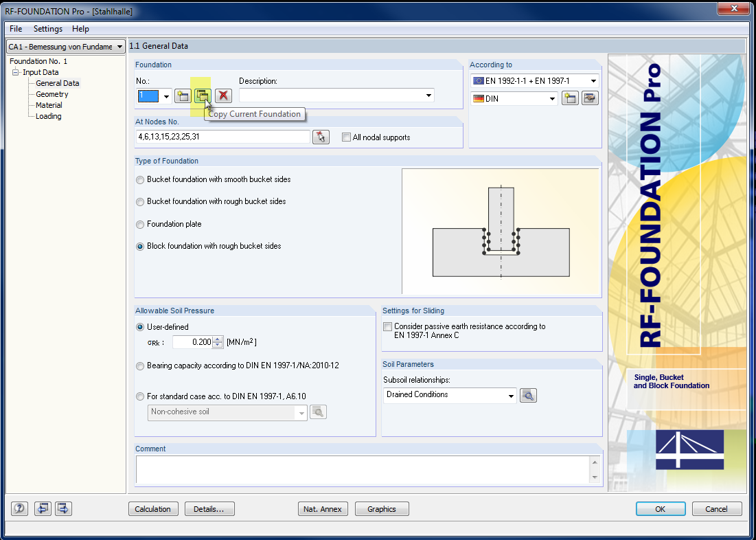The image size is (756, 540).
Task: Go to previous table with blue left-arrow icon
Action: coord(43,508)
